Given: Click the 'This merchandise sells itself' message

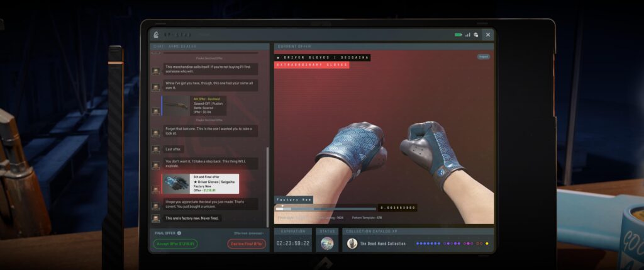Looking at the screenshot, I should click(210, 69).
